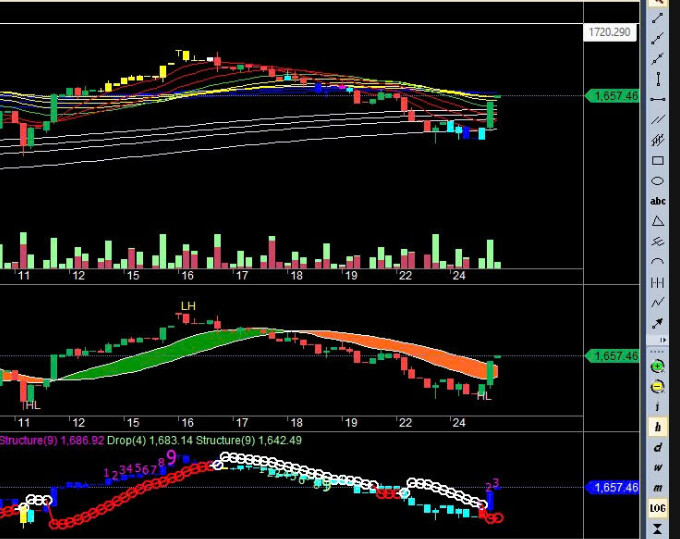The height and width of the screenshot is (539, 680).
Task: Select the arrow drawing tool
Action: [x=657, y=323]
